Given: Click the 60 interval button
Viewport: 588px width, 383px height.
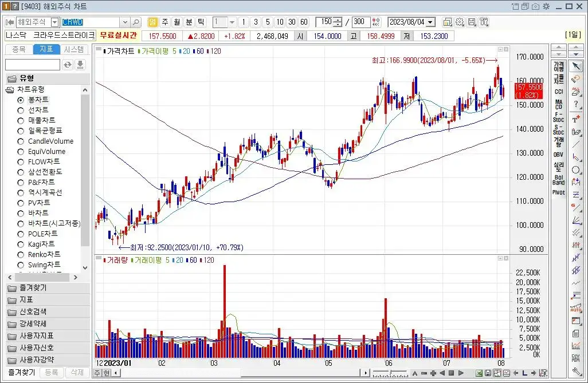Looking at the screenshot, I should tap(304, 22).
